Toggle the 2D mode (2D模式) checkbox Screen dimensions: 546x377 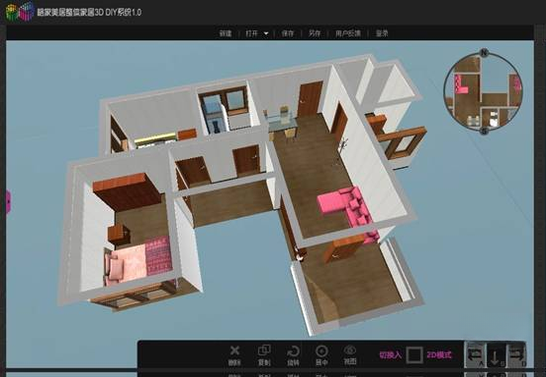[414, 355]
